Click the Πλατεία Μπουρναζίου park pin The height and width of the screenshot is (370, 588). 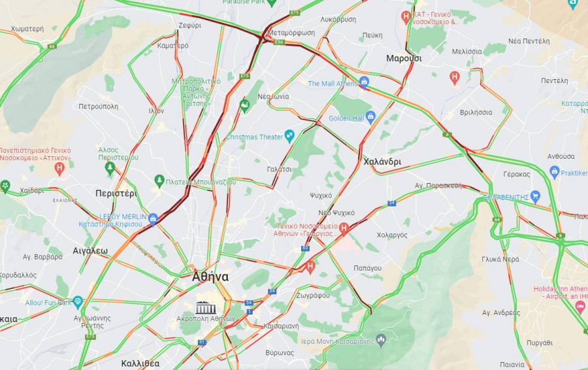coord(159,181)
